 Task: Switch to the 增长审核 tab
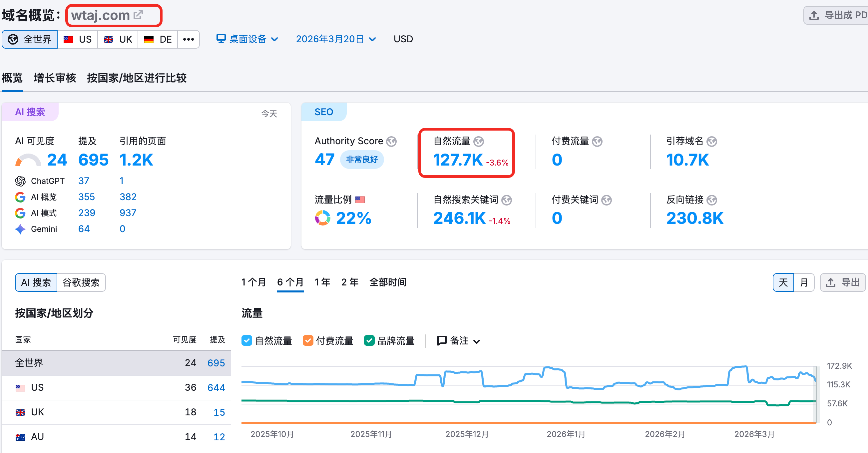click(55, 78)
